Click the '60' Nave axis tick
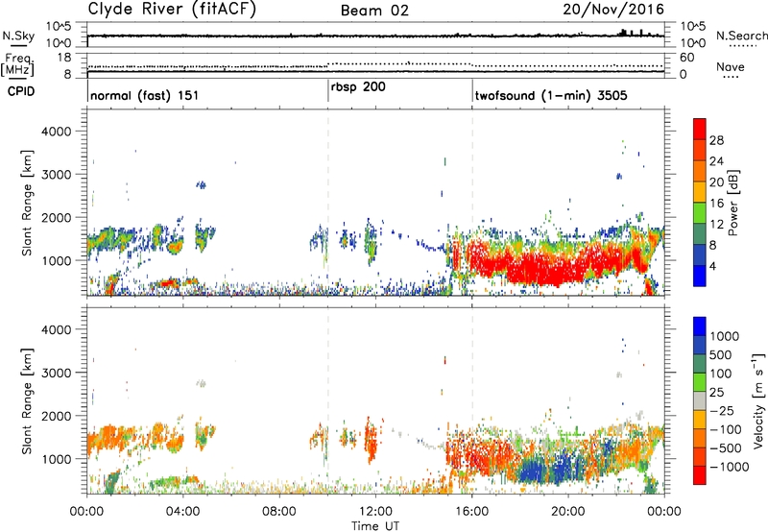Screen dimensions: 768x532 687,58
